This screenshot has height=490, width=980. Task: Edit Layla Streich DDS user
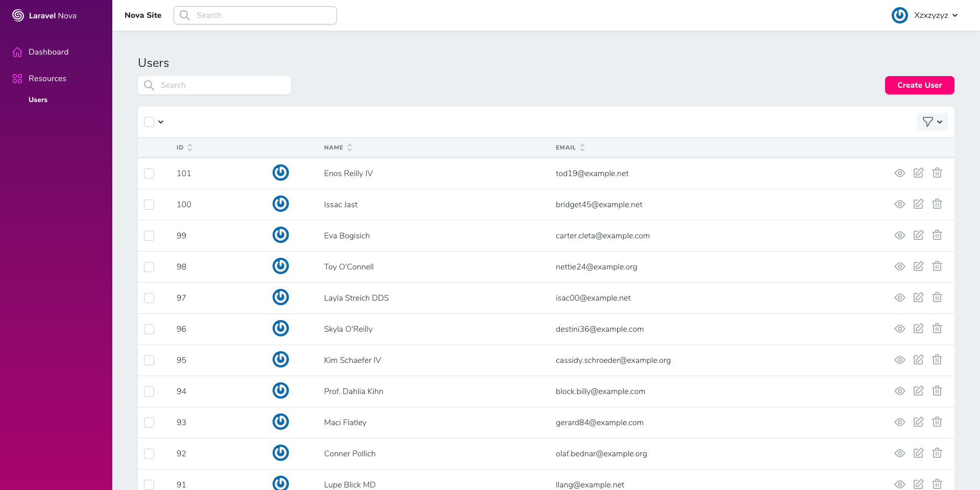tap(918, 297)
